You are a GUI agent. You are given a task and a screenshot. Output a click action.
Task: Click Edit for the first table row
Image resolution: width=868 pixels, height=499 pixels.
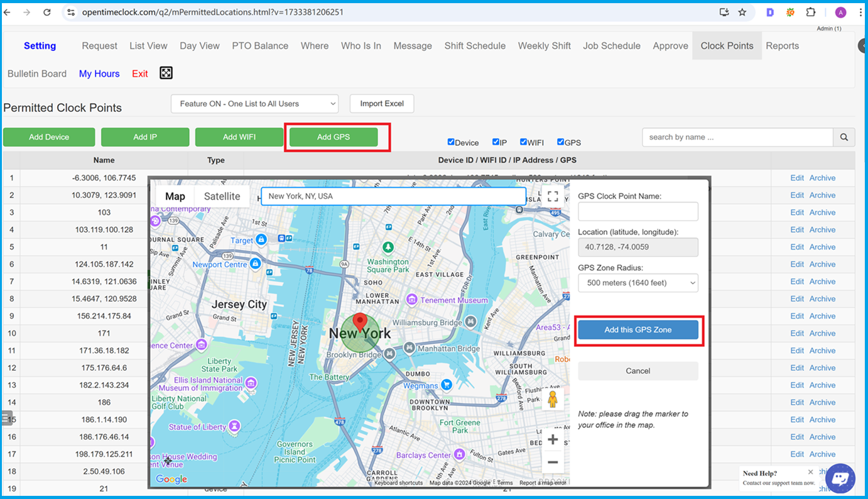pos(797,178)
